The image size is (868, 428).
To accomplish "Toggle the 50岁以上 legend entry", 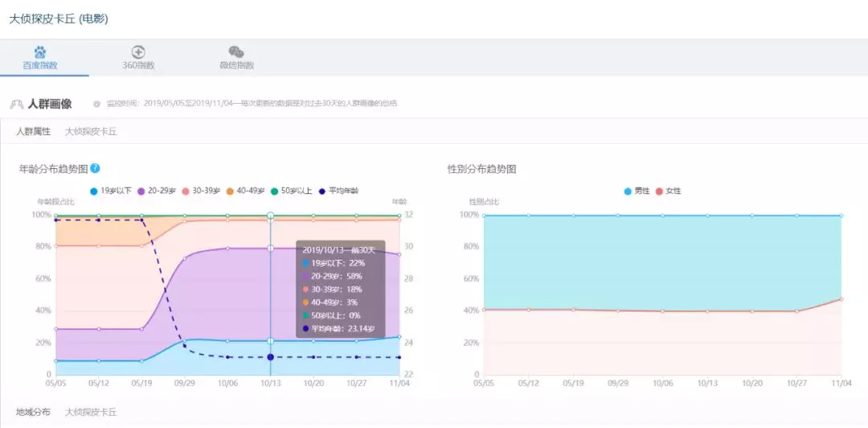I will [292, 191].
